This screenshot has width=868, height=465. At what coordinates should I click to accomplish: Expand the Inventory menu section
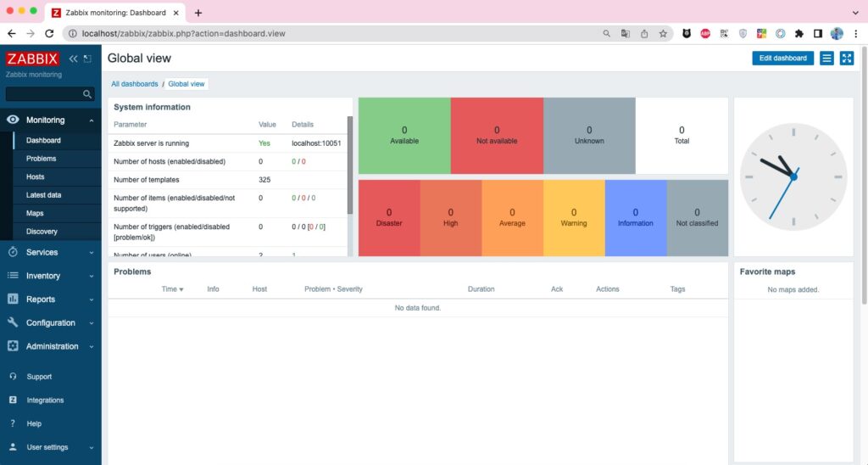[x=92, y=276]
